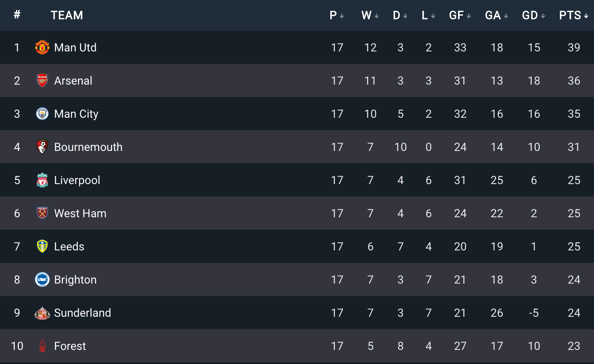Click the Bournemouth club crest
Image resolution: width=594 pixels, height=364 pixels.
42,147
